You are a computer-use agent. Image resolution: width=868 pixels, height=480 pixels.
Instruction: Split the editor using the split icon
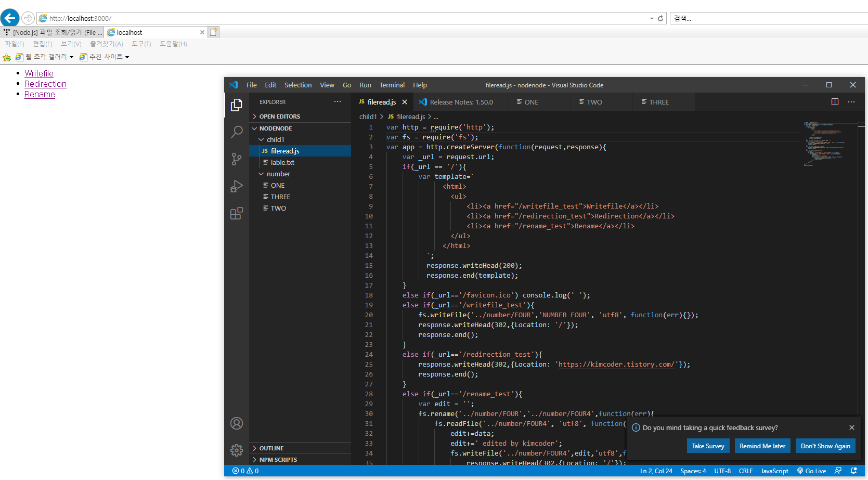[x=834, y=101]
